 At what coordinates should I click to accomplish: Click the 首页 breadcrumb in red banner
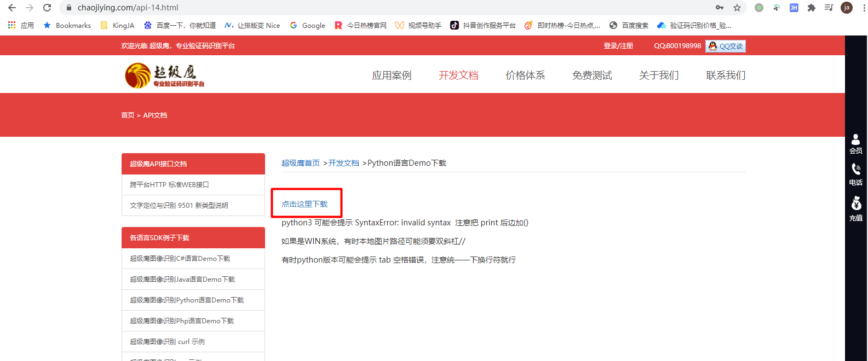coord(128,115)
